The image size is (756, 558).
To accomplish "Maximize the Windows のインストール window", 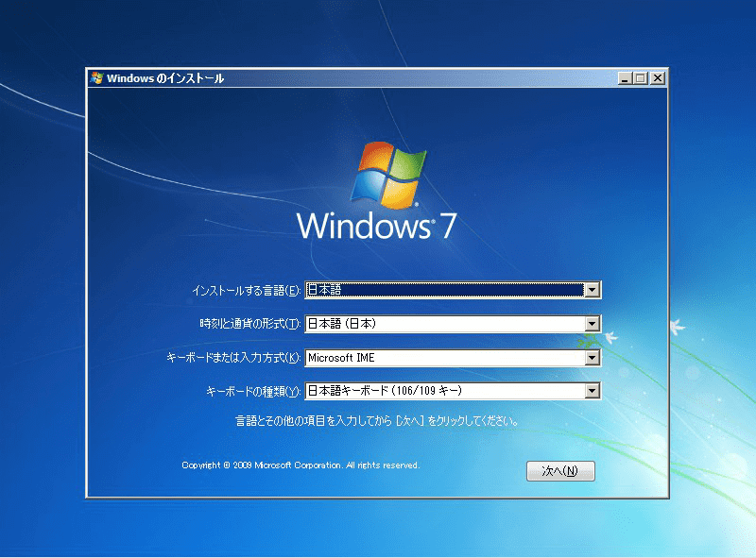I will (x=641, y=78).
